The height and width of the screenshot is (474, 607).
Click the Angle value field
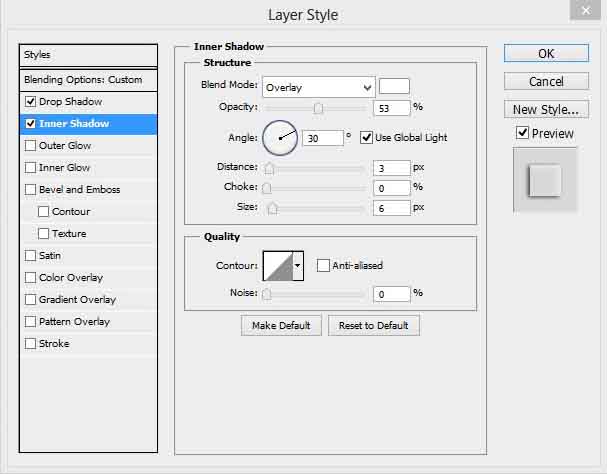323,138
